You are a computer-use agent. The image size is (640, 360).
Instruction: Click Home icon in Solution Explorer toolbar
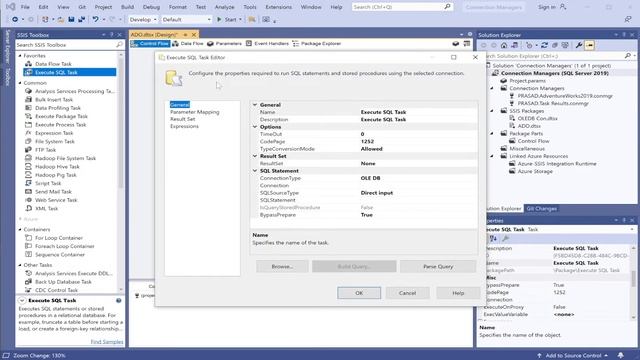click(504, 45)
